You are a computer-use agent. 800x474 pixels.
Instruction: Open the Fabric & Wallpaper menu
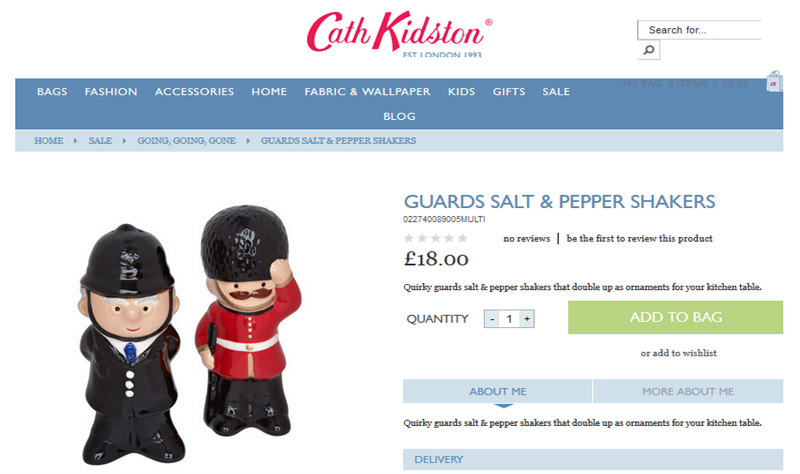click(x=367, y=92)
